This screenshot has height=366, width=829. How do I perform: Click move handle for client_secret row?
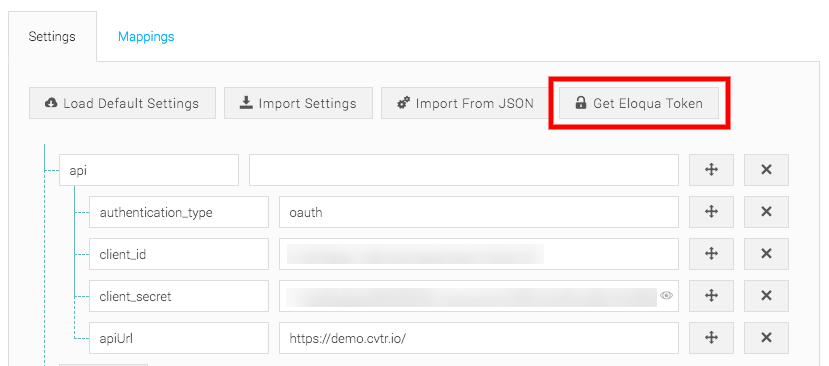(711, 296)
